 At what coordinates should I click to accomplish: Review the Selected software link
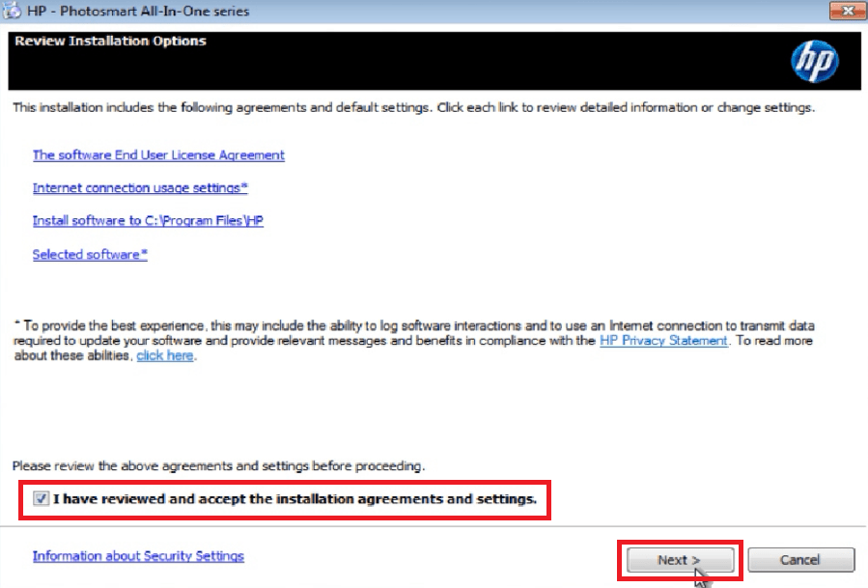(90, 255)
